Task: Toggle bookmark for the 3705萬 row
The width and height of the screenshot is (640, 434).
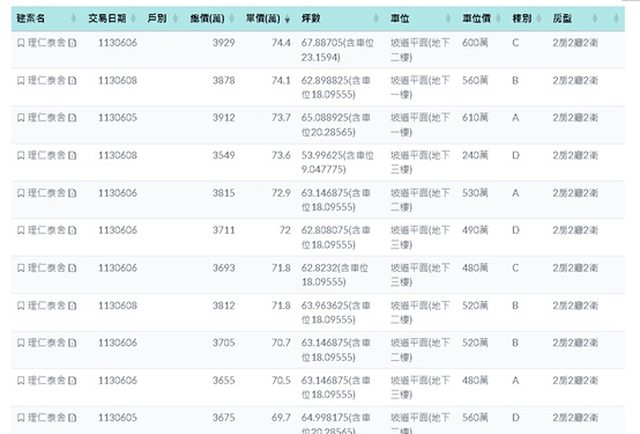Action: (x=21, y=343)
